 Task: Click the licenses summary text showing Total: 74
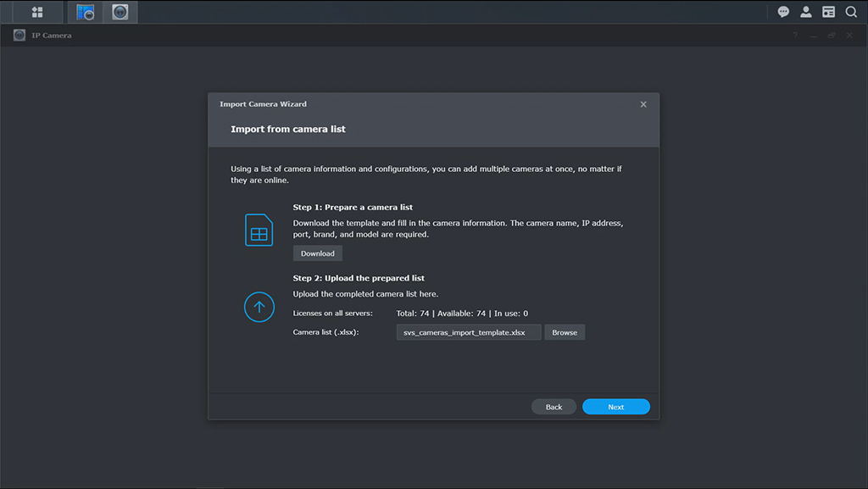(460, 313)
